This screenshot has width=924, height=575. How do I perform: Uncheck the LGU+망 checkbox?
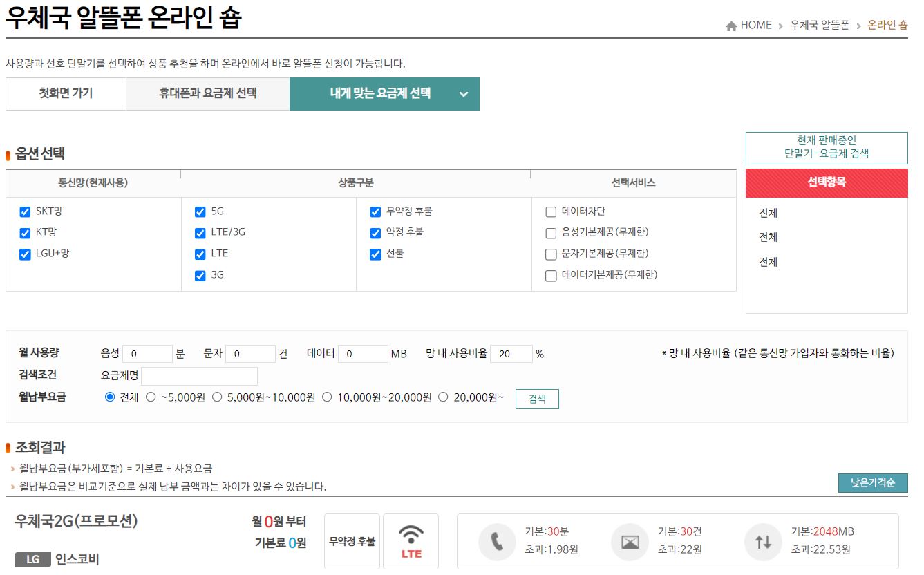click(25, 254)
